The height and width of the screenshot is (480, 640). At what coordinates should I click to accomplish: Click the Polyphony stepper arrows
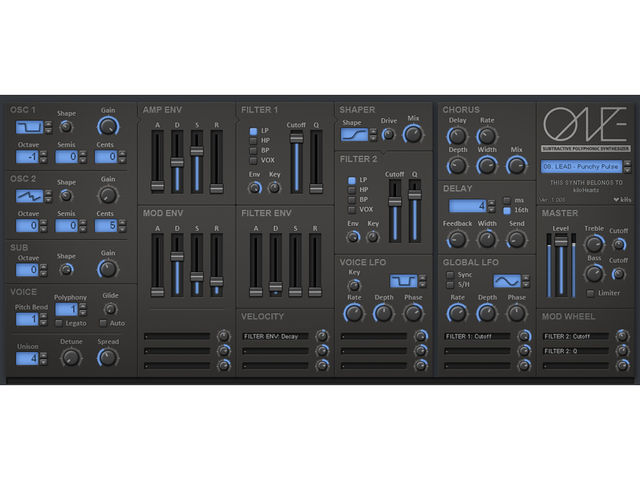(83, 309)
